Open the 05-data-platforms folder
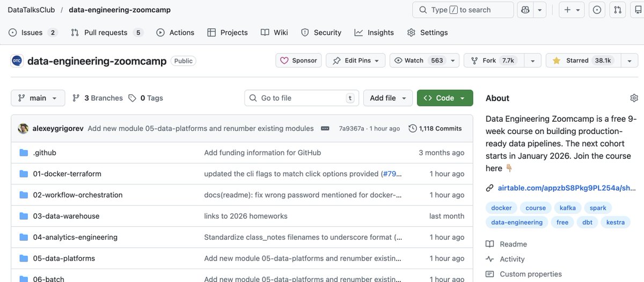 [x=64, y=258]
